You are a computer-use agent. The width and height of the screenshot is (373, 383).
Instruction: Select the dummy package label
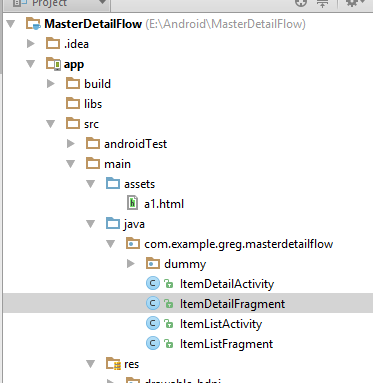(185, 264)
